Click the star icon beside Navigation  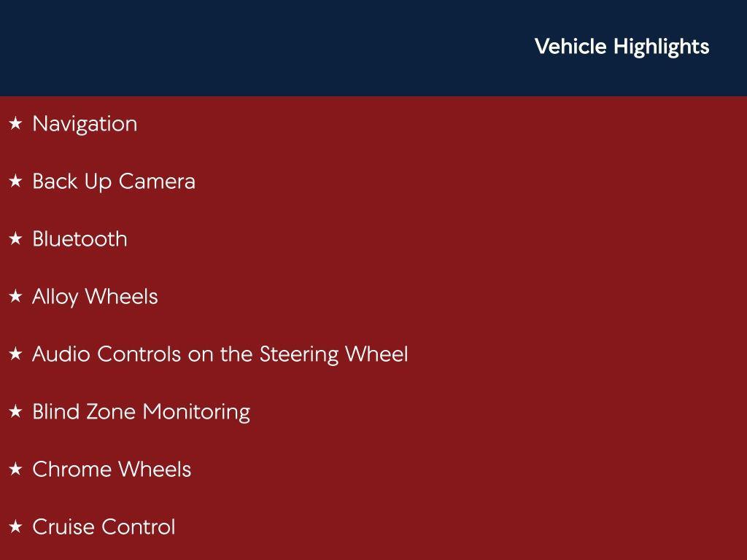pos(15,124)
